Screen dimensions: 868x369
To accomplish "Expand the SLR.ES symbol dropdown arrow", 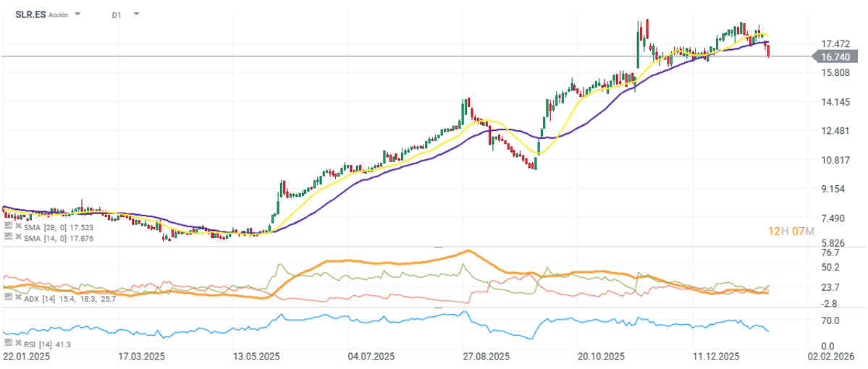I will click(x=78, y=14).
